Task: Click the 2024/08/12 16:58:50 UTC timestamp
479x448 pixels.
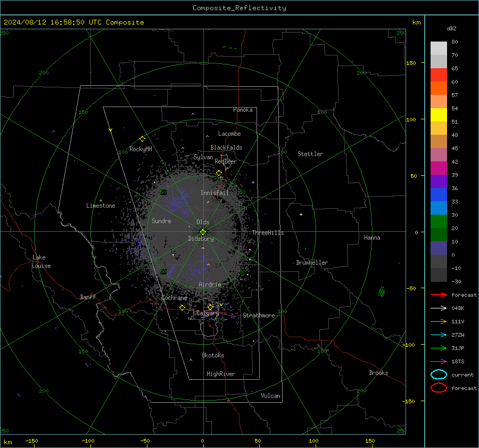Action: point(73,22)
